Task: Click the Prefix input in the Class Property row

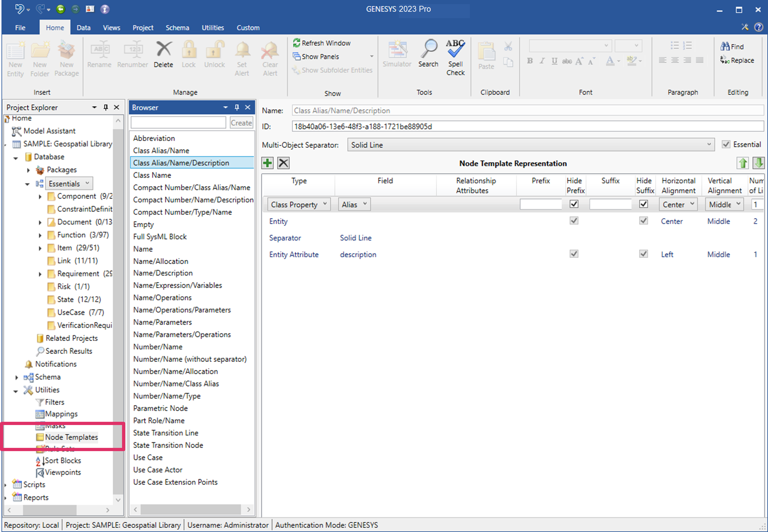Action: tap(541, 204)
